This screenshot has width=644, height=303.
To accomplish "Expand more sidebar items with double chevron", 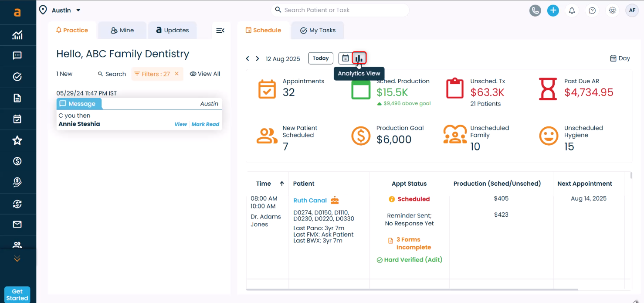I will click(17, 259).
